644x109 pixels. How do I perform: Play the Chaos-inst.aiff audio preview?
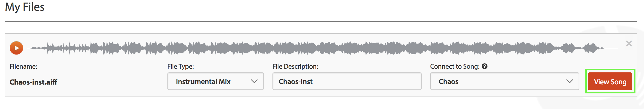click(x=17, y=48)
